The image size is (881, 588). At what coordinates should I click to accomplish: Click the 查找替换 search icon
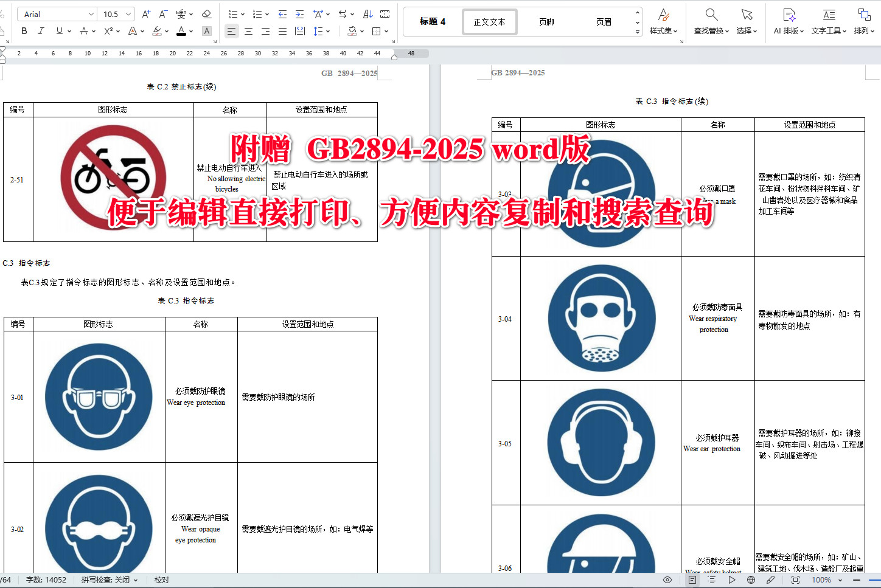pos(712,18)
